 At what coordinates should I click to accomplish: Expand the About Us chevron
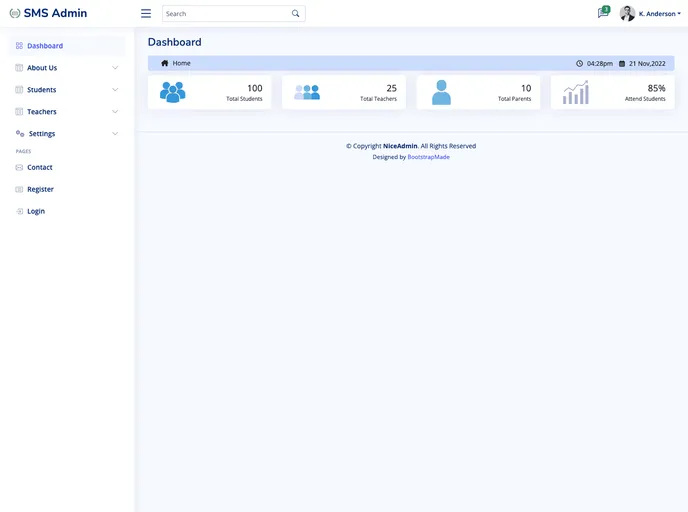click(115, 68)
